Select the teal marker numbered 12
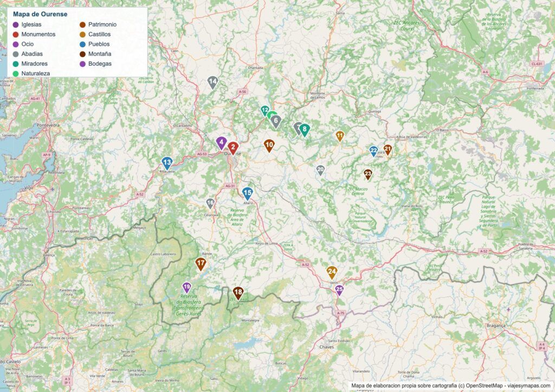The image size is (555, 392). [264, 111]
